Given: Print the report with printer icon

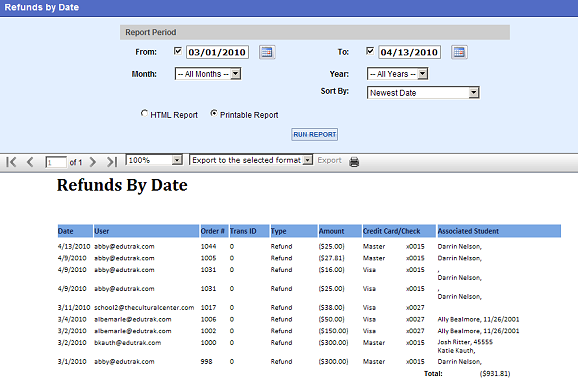Looking at the screenshot, I should [354, 162].
